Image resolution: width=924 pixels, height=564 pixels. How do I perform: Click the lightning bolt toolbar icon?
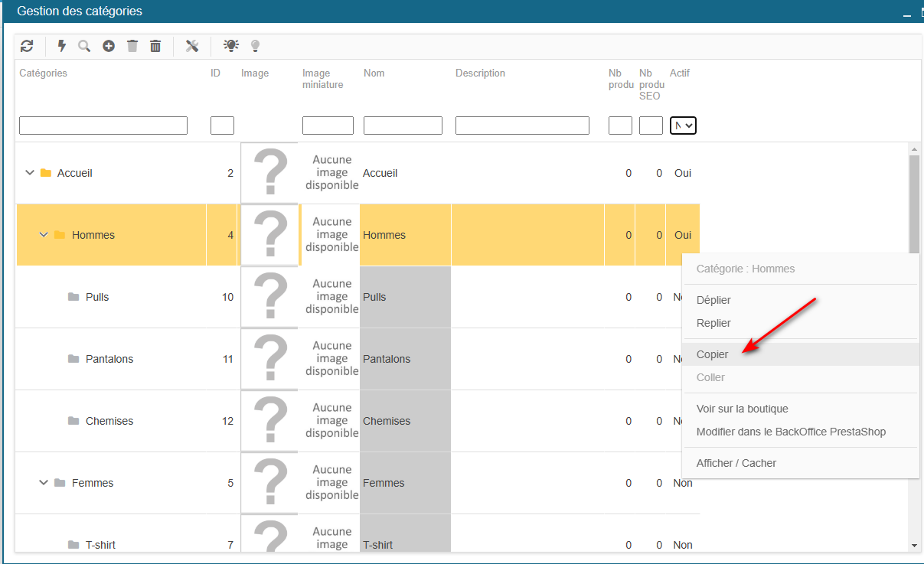pos(62,47)
